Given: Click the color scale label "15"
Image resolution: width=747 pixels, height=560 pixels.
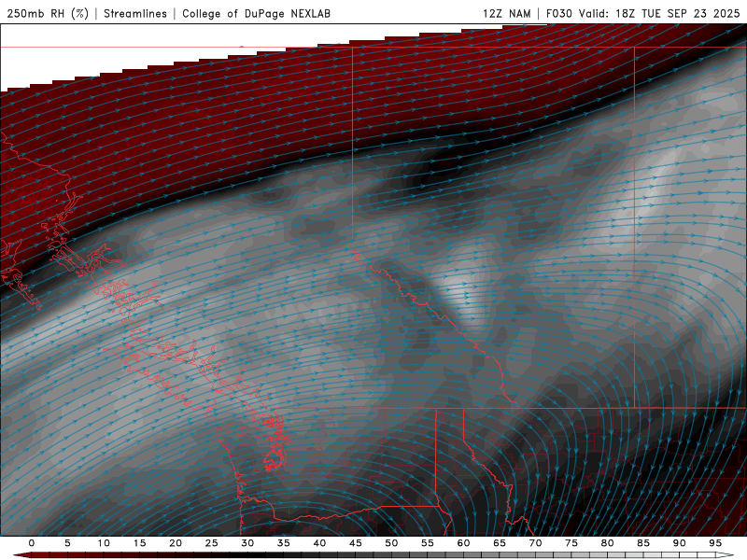Looking at the screenshot, I should pyautogui.click(x=139, y=543).
